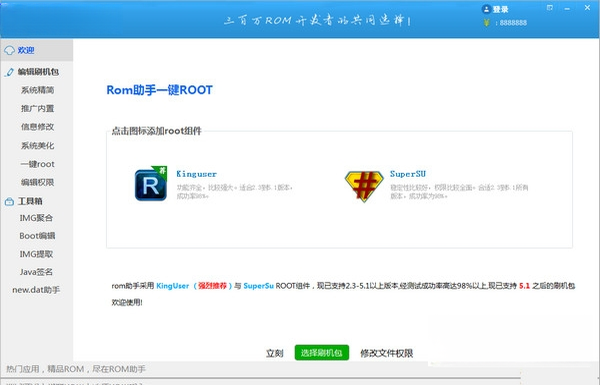The width and height of the screenshot is (600, 385).
Task: Open Boot编辑 tool
Action: pos(37,236)
